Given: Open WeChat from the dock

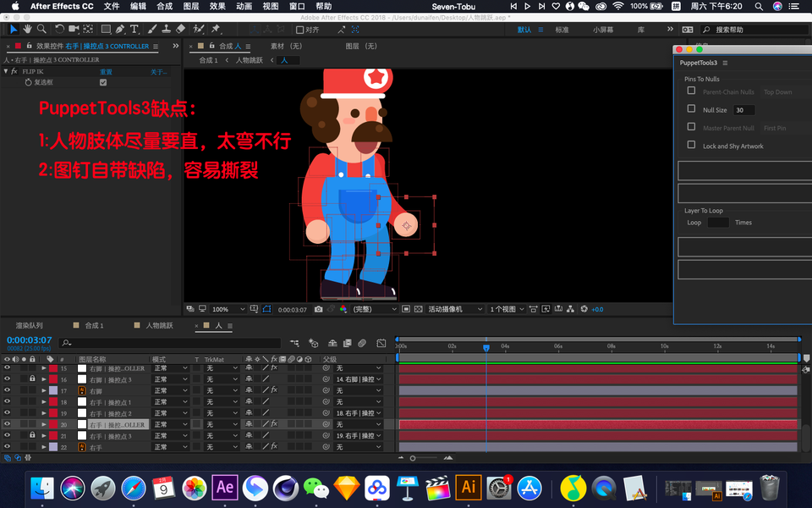Looking at the screenshot, I should tap(315, 488).
